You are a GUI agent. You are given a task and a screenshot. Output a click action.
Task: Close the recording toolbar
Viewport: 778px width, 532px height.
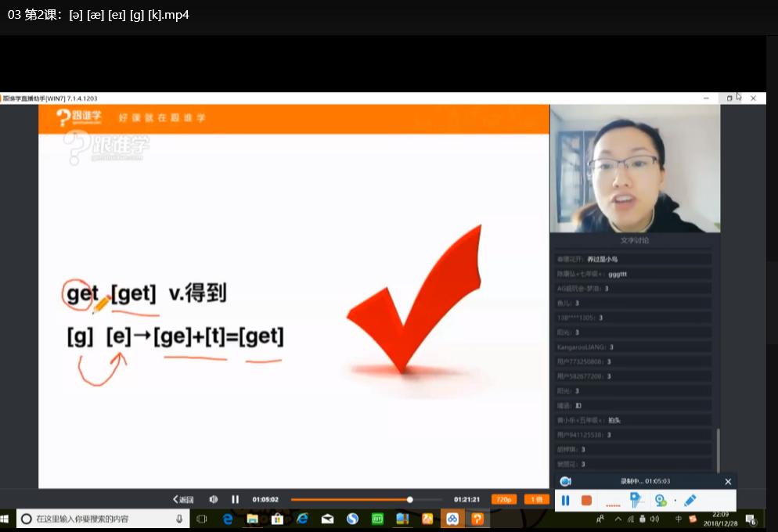(728, 481)
